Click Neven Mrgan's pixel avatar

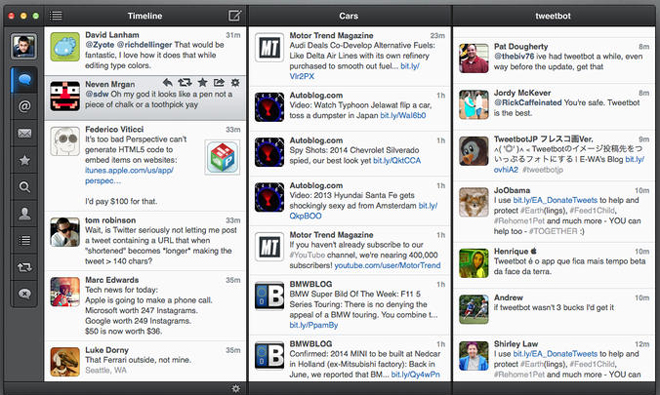click(x=65, y=96)
